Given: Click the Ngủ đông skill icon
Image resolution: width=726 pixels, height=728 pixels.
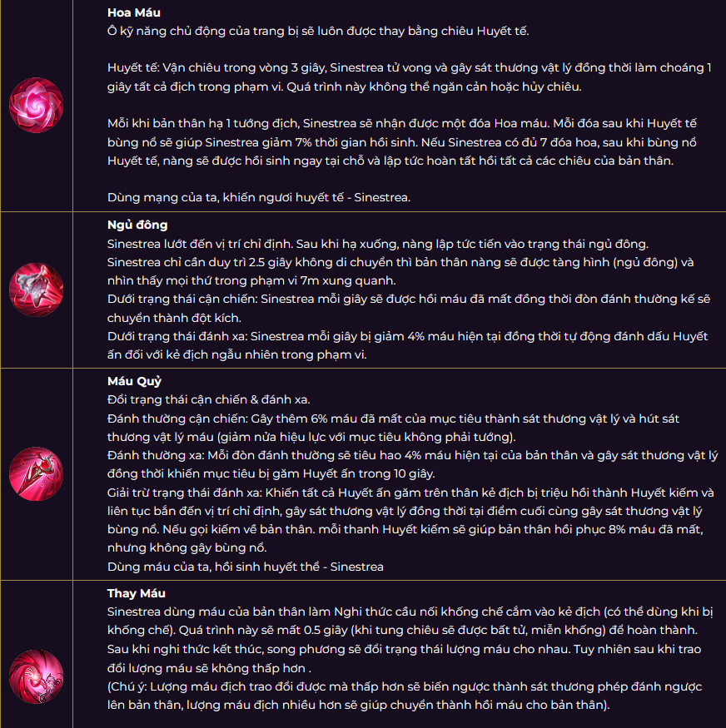Looking at the screenshot, I should click(x=36, y=290).
